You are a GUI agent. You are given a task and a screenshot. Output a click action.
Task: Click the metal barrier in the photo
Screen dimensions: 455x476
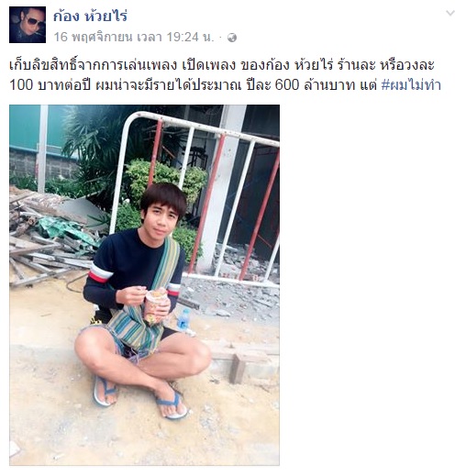[x=195, y=195]
